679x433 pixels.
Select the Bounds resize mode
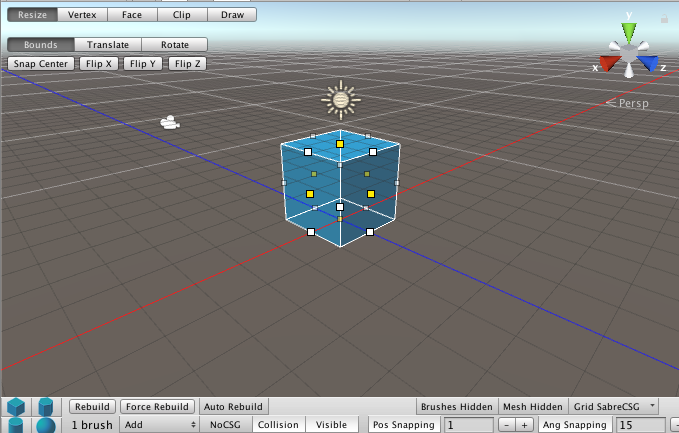click(41, 45)
